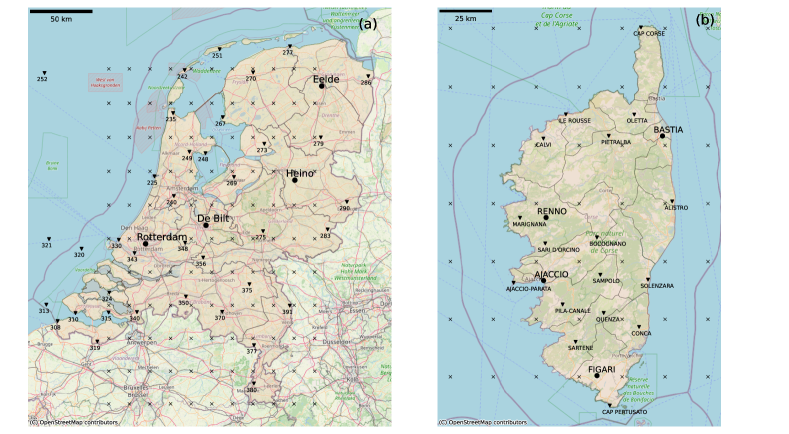Image resolution: width=789 pixels, height=434 pixels.
Task: Select station number 277
Action: pos(287,53)
